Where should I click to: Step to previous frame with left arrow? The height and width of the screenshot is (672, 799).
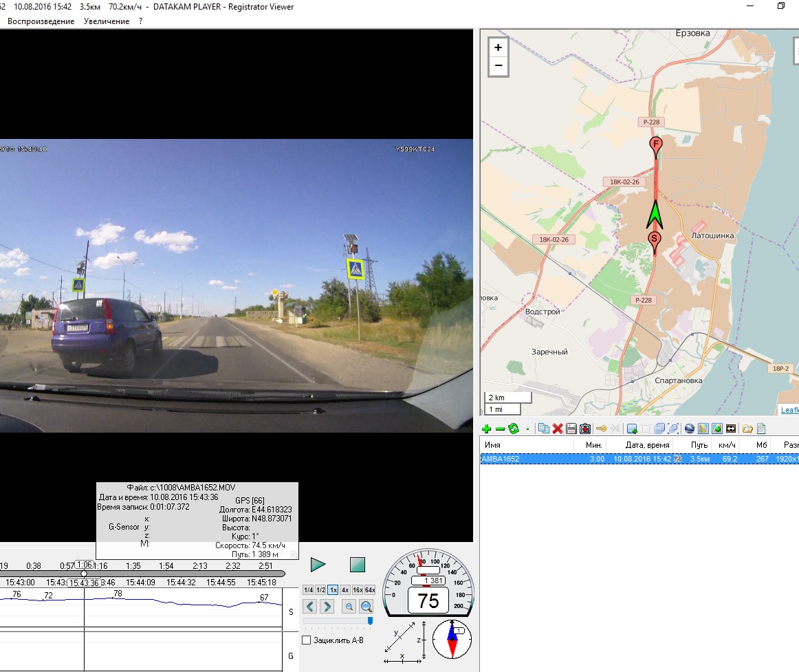(310, 606)
